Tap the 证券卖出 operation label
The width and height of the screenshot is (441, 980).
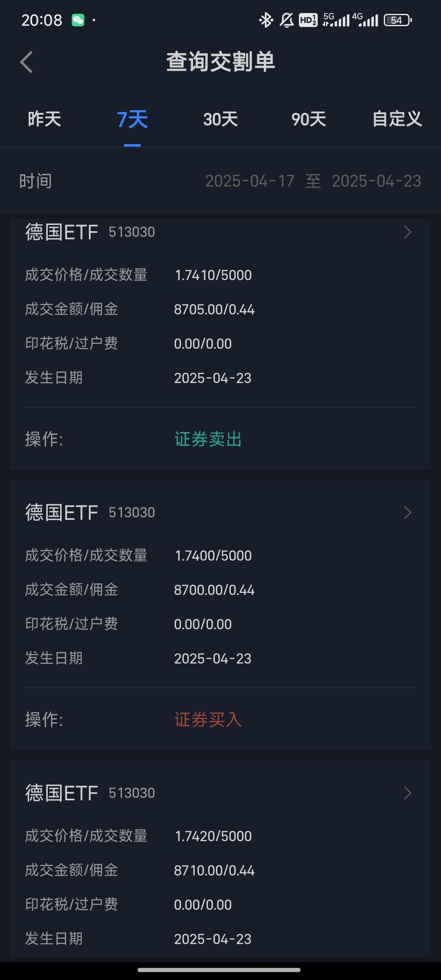(x=208, y=439)
